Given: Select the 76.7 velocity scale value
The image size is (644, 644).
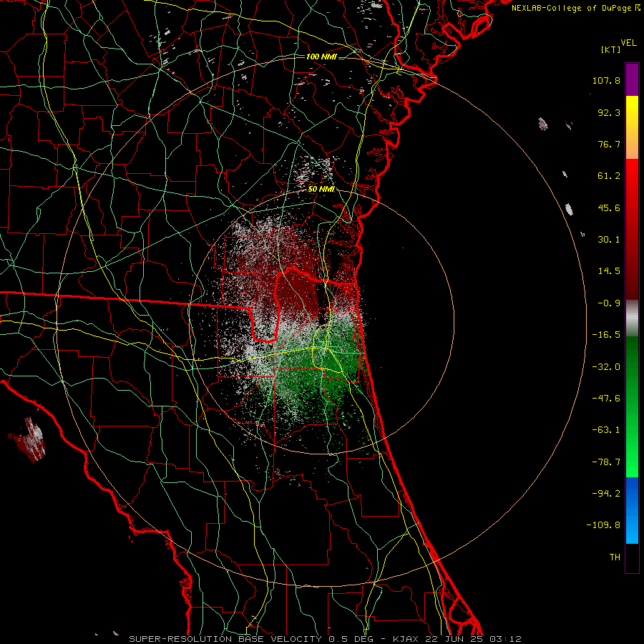Looking at the screenshot, I should pyautogui.click(x=609, y=144).
